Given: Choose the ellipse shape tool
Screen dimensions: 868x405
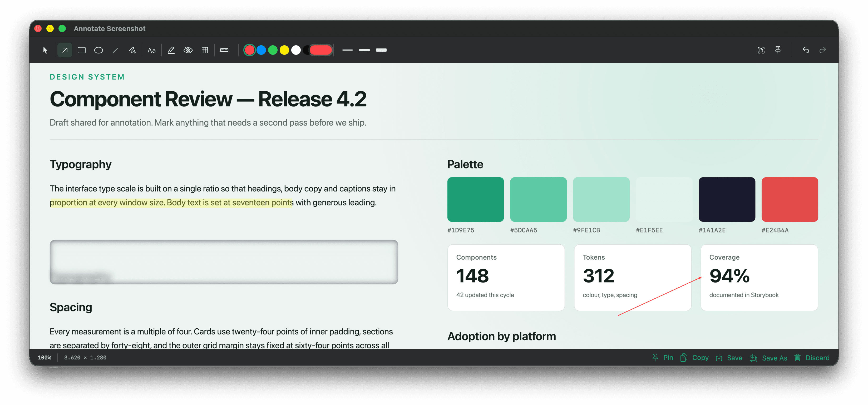Looking at the screenshot, I should [98, 50].
